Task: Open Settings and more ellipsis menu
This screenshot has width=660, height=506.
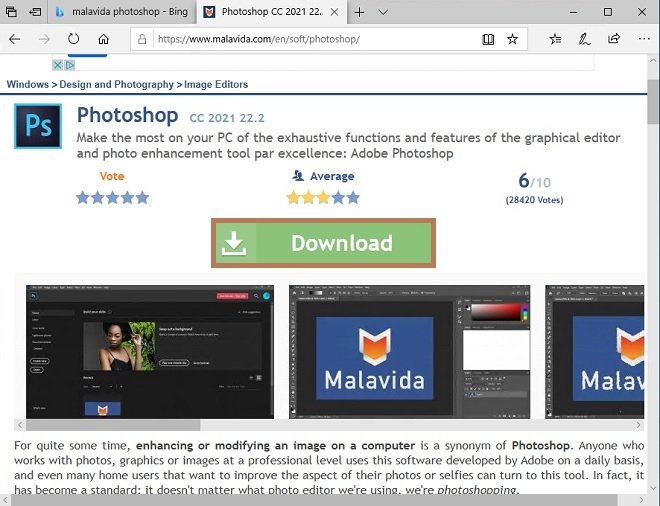Action: (644, 39)
